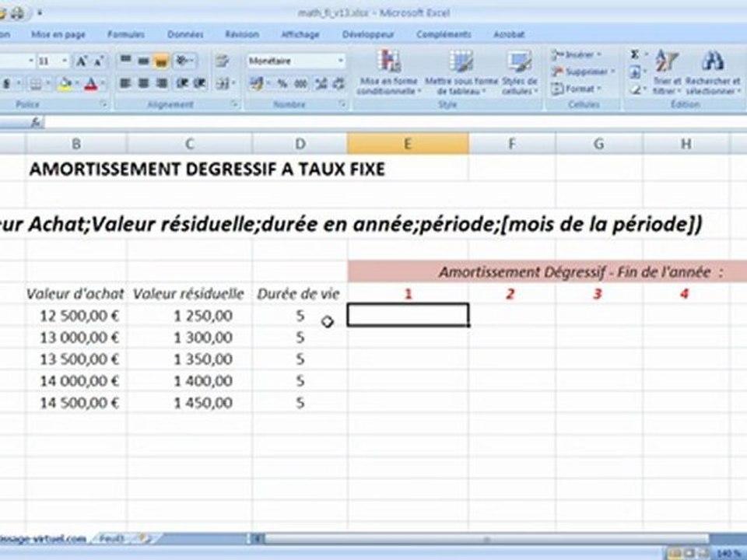Select column B header
The width and height of the screenshot is (747, 560).
tap(76, 144)
